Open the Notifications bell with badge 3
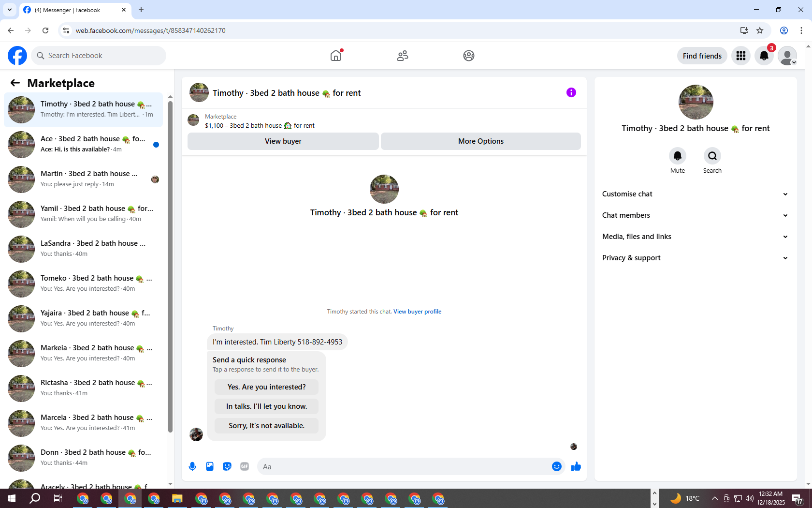 (764, 56)
